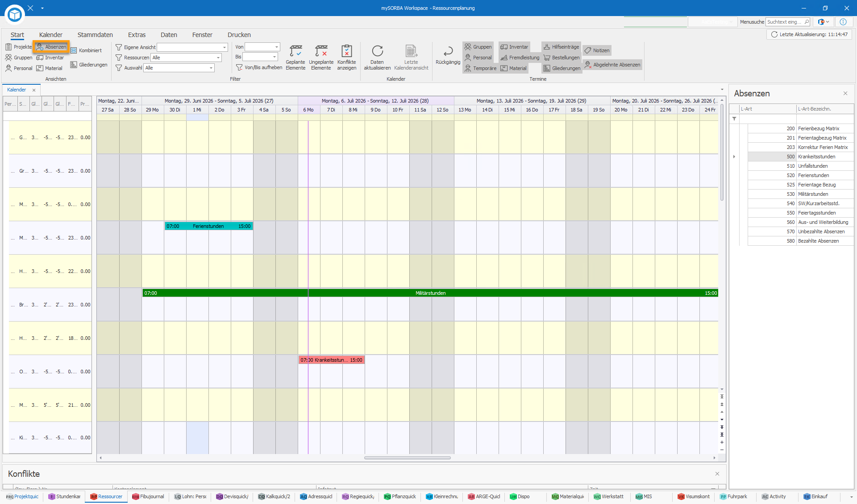Switch to Kombiniert view
Image resolution: width=857 pixels, height=504 pixels.
[x=86, y=50]
